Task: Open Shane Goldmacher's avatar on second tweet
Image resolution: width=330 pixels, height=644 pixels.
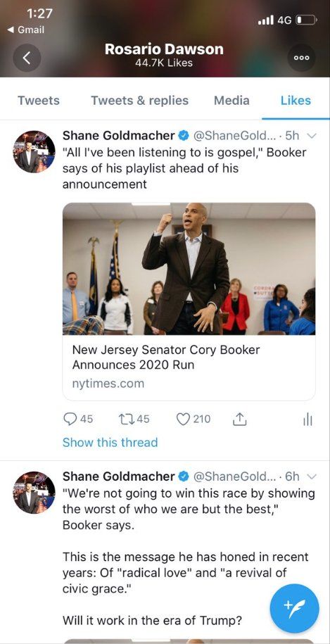Action: [x=34, y=492]
